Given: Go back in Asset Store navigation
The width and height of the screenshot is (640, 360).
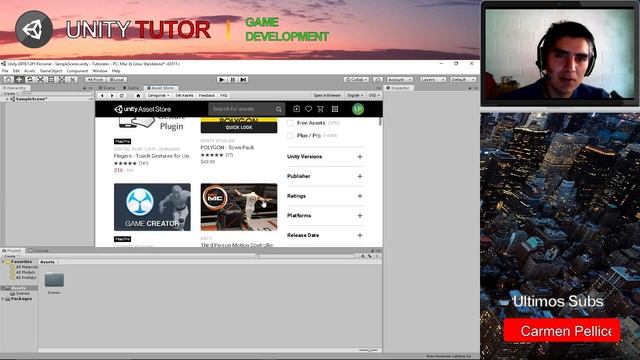Looking at the screenshot, I should 102,96.
